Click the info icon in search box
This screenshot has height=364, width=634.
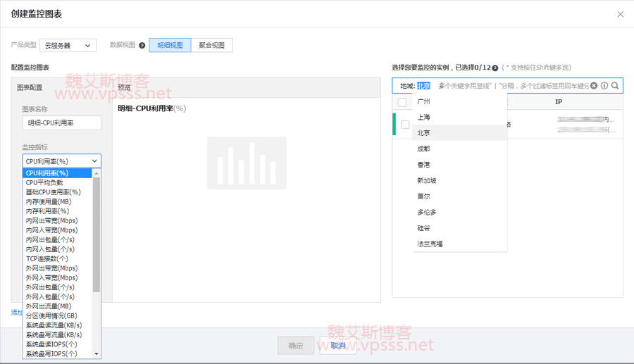(604, 86)
